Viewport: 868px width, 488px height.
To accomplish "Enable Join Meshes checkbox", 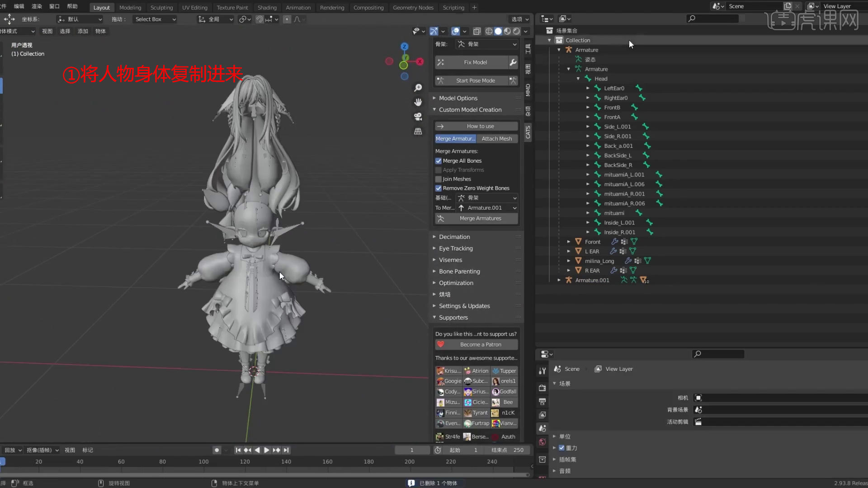I will click(x=438, y=179).
